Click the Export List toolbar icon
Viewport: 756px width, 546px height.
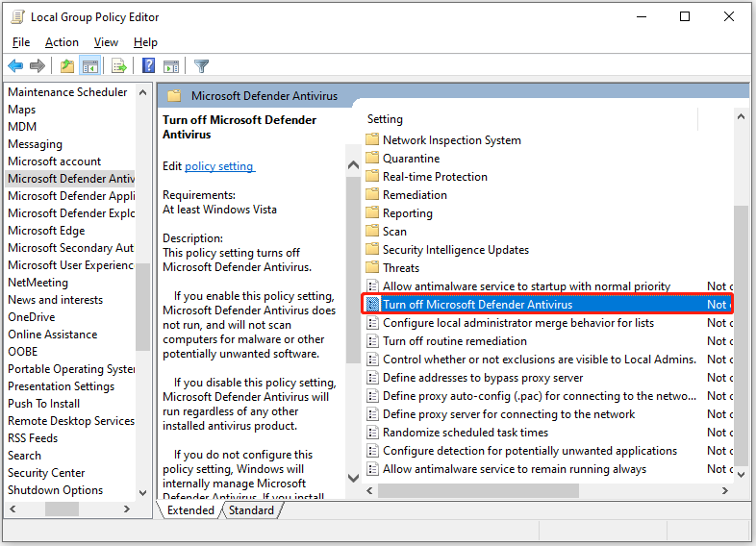118,65
